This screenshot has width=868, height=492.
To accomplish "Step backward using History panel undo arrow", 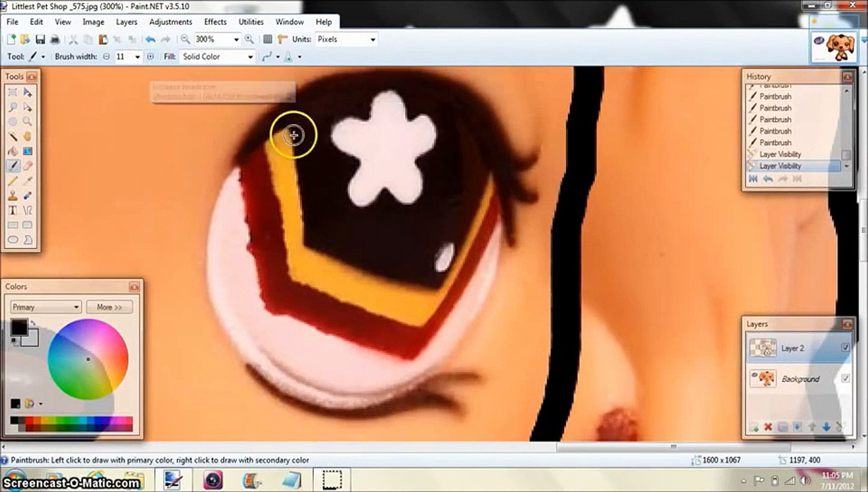I will coord(768,179).
